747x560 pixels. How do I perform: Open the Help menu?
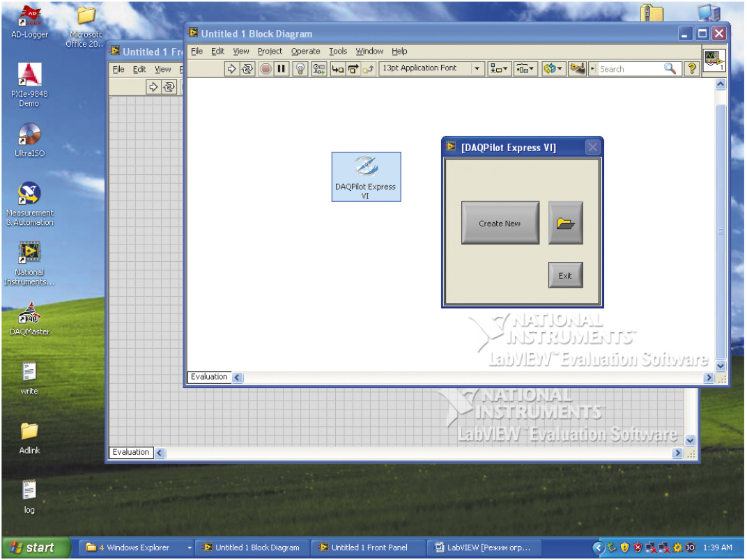tap(399, 52)
